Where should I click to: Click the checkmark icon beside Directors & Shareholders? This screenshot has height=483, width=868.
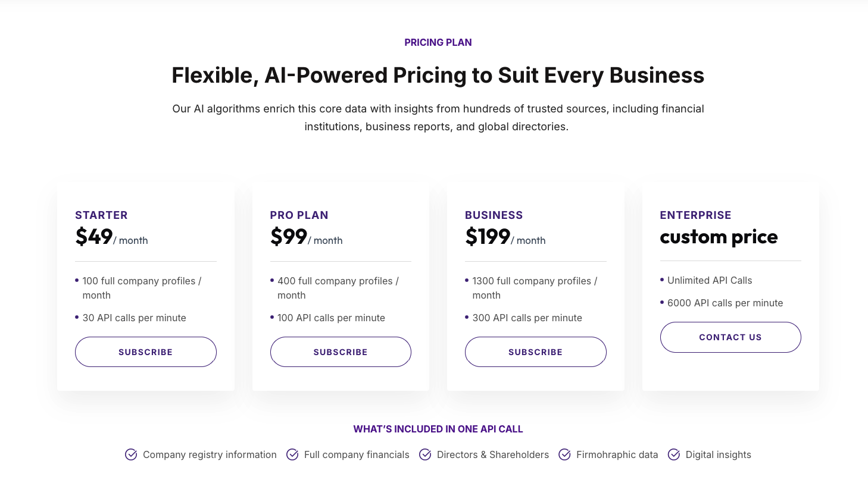click(425, 455)
